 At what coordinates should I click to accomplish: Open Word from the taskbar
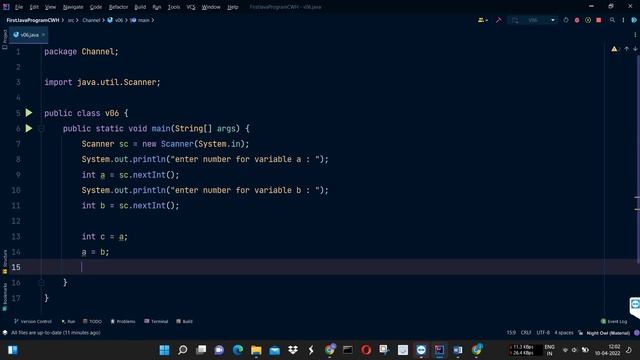(x=458, y=350)
